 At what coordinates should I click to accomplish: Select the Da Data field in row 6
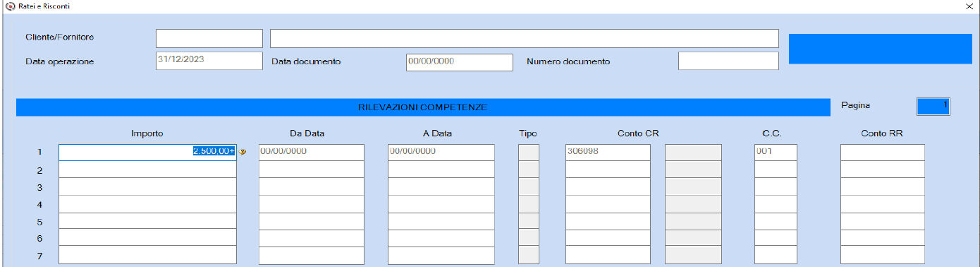(312, 237)
